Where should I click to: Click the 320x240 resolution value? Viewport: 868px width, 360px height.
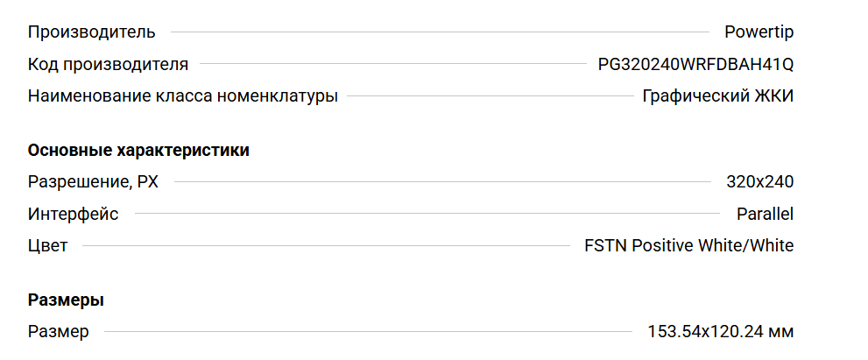pos(759,182)
